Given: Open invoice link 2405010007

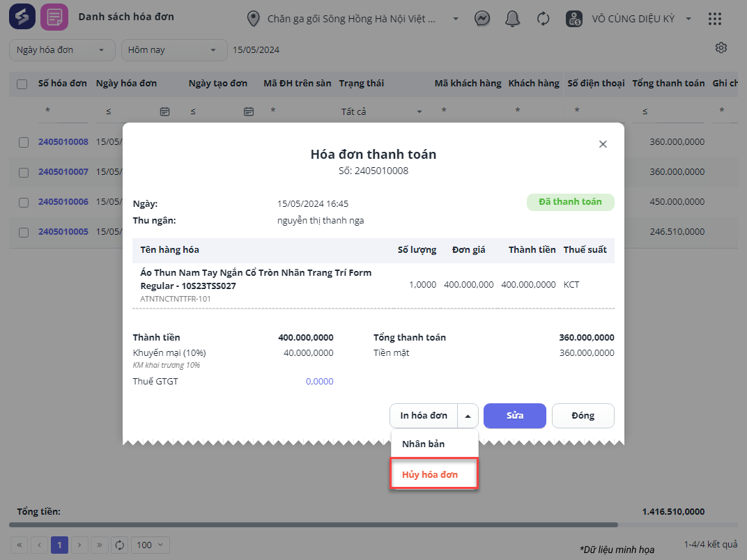Looking at the screenshot, I should (63, 172).
